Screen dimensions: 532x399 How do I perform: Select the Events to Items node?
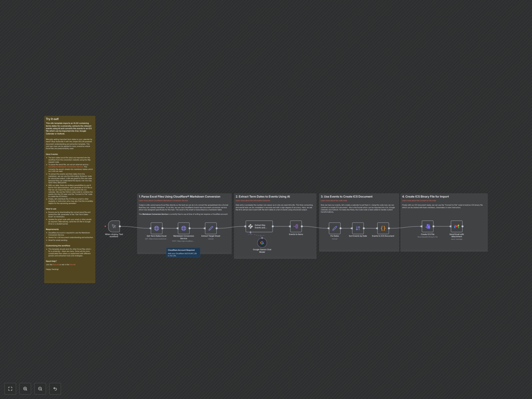pos(296,226)
